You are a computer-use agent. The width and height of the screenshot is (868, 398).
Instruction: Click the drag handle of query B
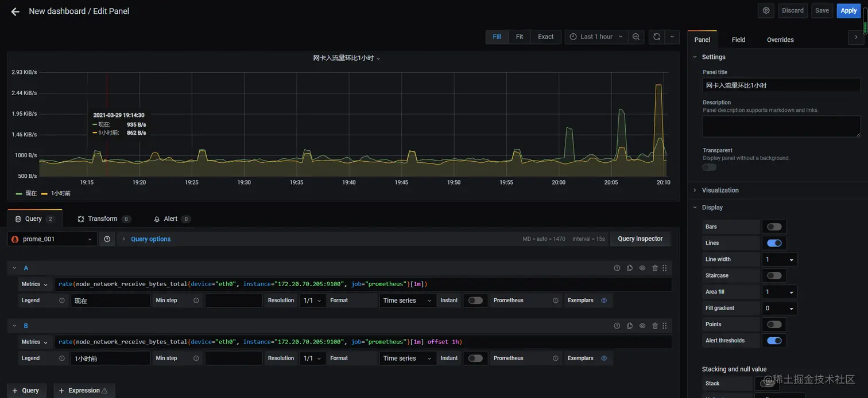point(665,326)
